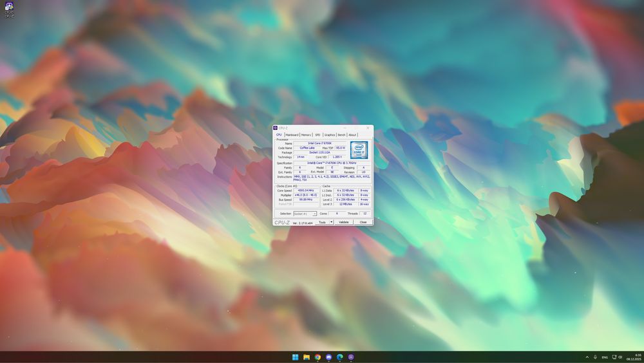Click the Stepping value field
Screen dimensions: 644x363
pos(363,167)
